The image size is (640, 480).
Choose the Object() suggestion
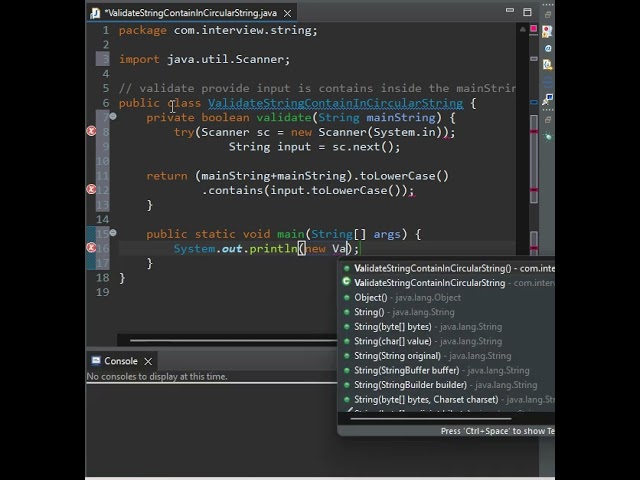pos(448,298)
